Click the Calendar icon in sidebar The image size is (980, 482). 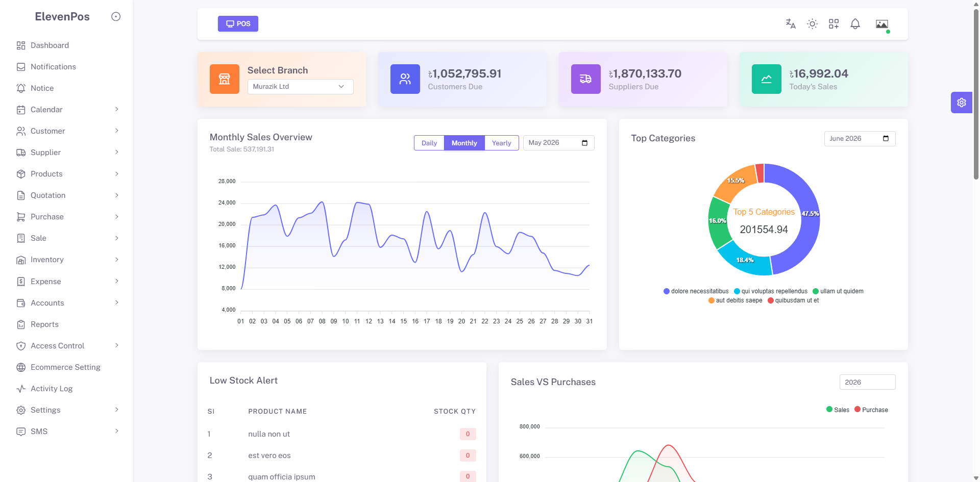coord(21,110)
